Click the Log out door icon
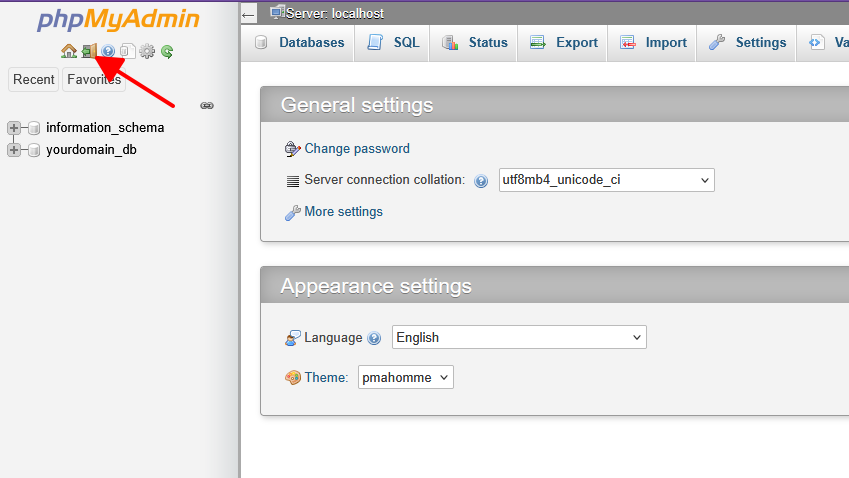The height and width of the screenshot is (478, 849). point(88,51)
